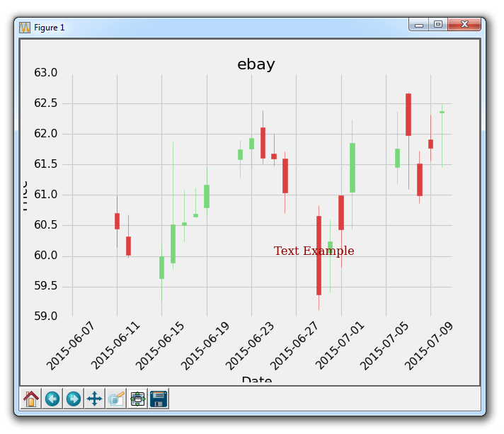Click the 59.5 y-axis tick label

[x=45, y=287]
